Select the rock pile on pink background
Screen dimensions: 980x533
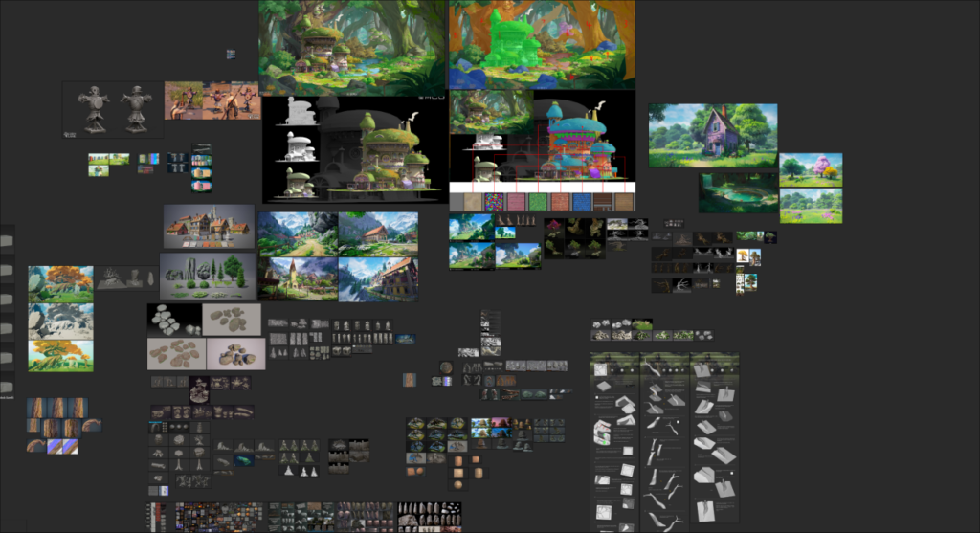coord(235,354)
